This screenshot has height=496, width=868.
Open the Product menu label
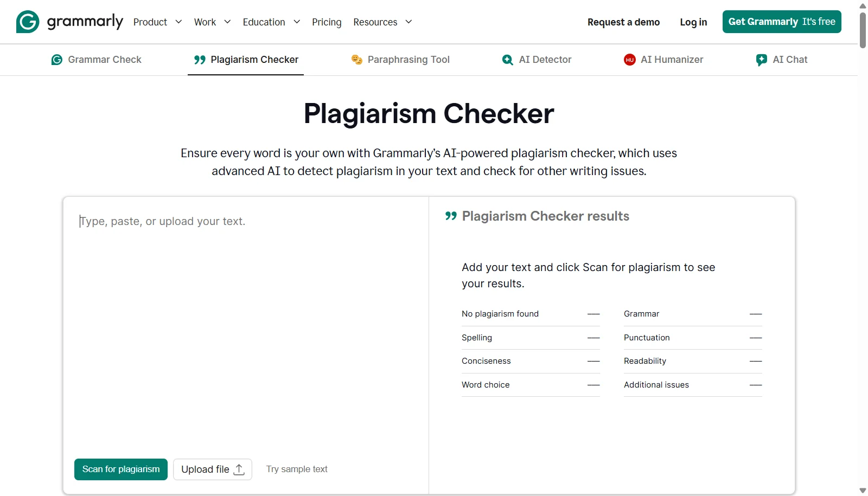point(150,22)
